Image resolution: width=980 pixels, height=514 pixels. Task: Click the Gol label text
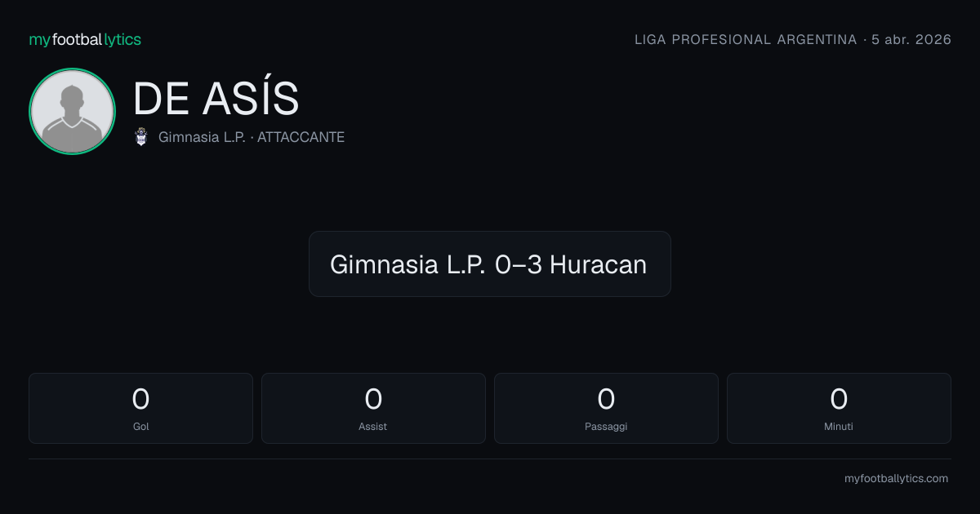pyautogui.click(x=141, y=426)
